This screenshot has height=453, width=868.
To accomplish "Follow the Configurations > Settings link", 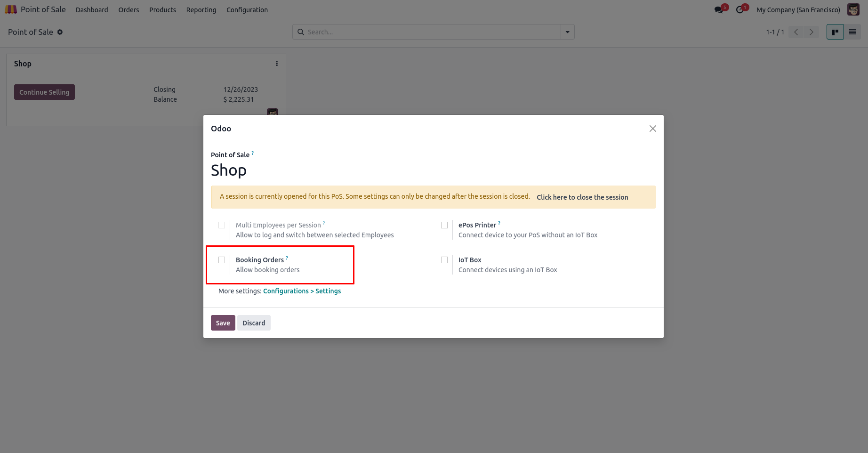I will pyautogui.click(x=302, y=291).
